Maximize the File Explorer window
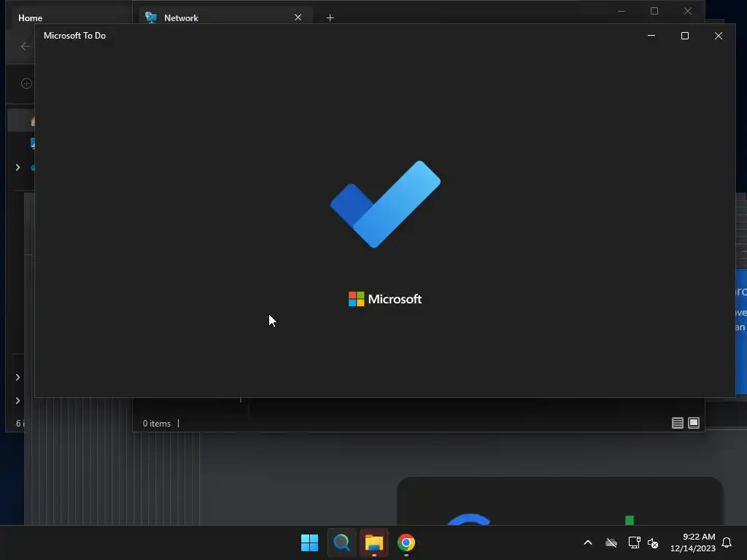Image resolution: width=747 pixels, height=560 pixels. coord(654,11)
